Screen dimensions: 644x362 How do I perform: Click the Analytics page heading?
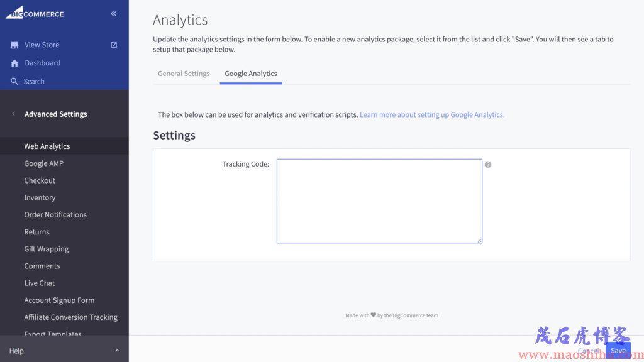click(180, 19)
